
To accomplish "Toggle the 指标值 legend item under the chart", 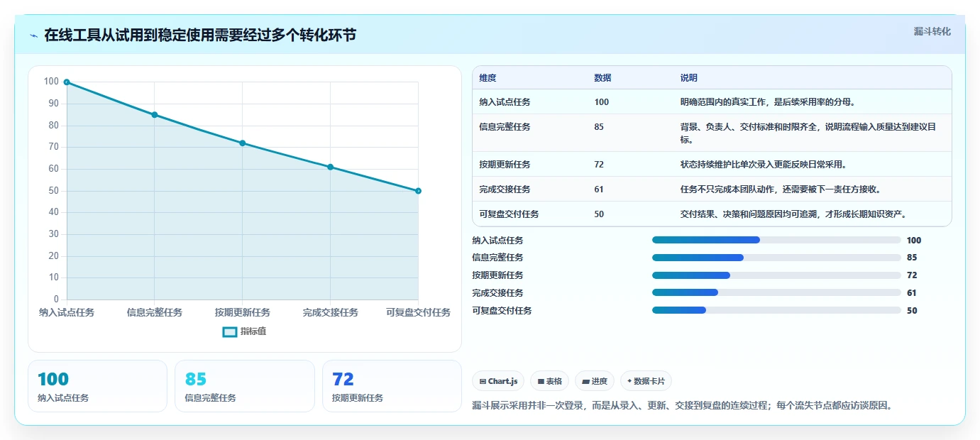I will pos(244,331).
